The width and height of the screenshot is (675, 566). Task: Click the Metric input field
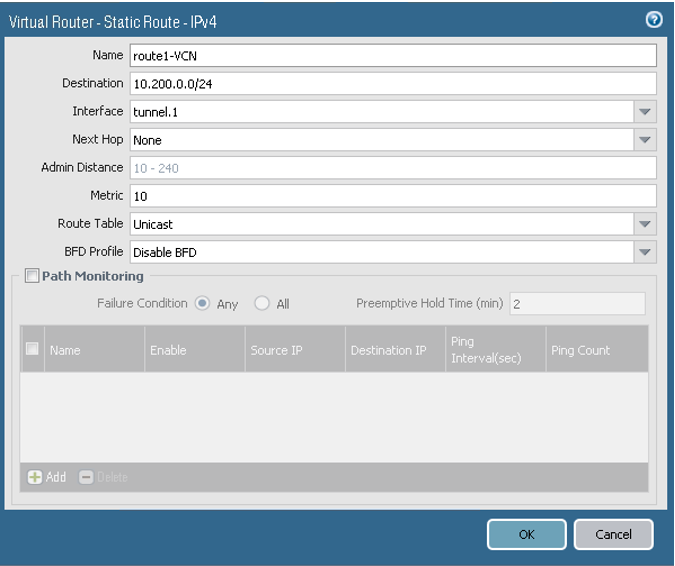(x=392, y=196)
